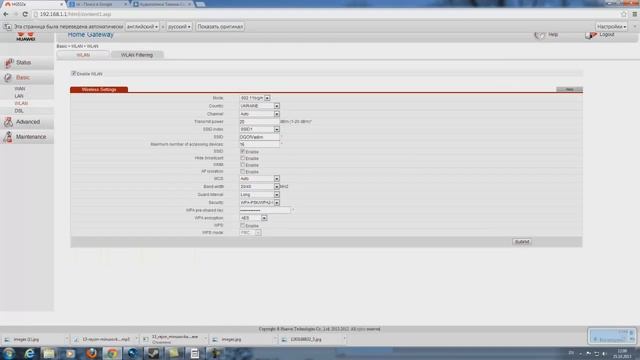
Task: Go back with browser back arrow
Action: (x=6, y=14)
